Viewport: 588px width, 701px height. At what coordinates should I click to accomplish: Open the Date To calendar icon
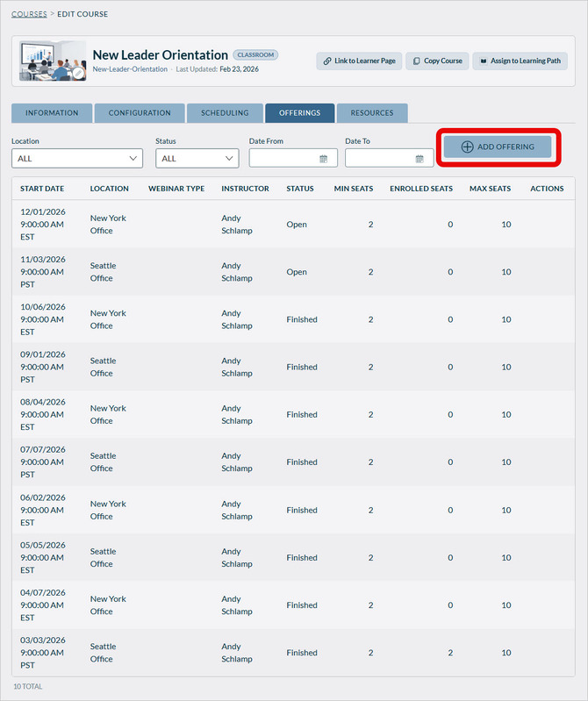pos(419,159)
